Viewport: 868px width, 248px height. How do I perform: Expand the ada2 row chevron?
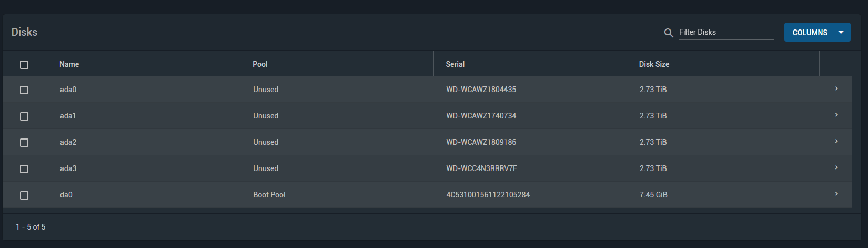[836, 141]
